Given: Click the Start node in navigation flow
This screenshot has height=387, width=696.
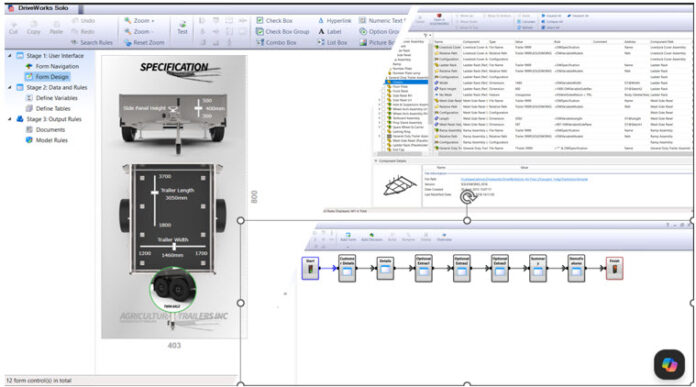Looking at the screenshot, I should pos(310,269).
